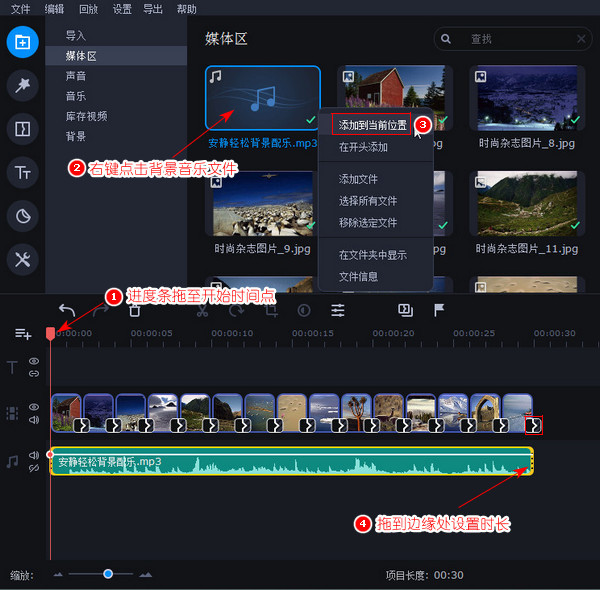The image size is (600, 590).
Task: Click the title track T icon
Action: tap(12, 367)
